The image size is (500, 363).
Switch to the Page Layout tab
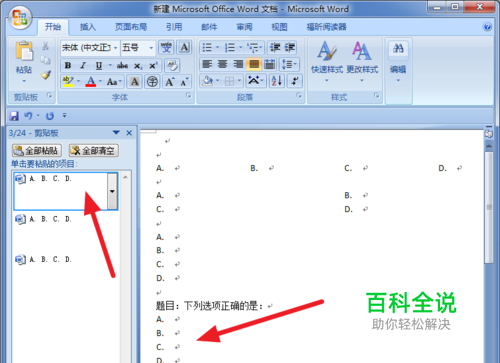[131, 27]
